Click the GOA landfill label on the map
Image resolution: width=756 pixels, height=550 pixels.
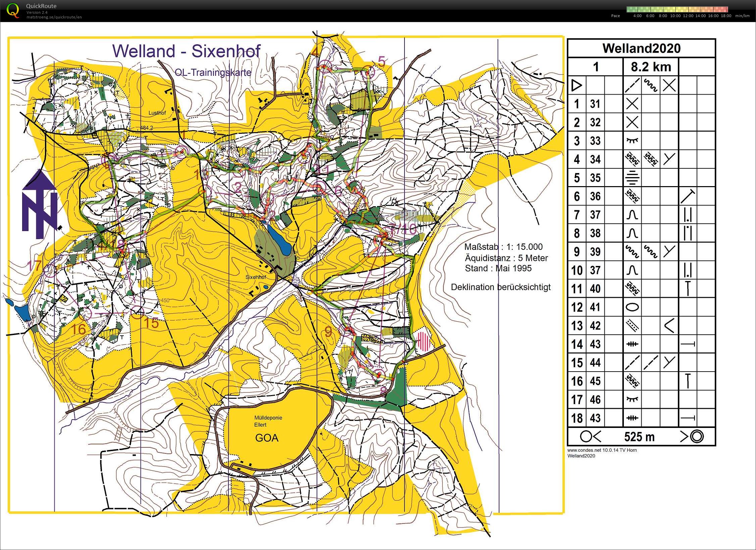click(x=267, y=438)
